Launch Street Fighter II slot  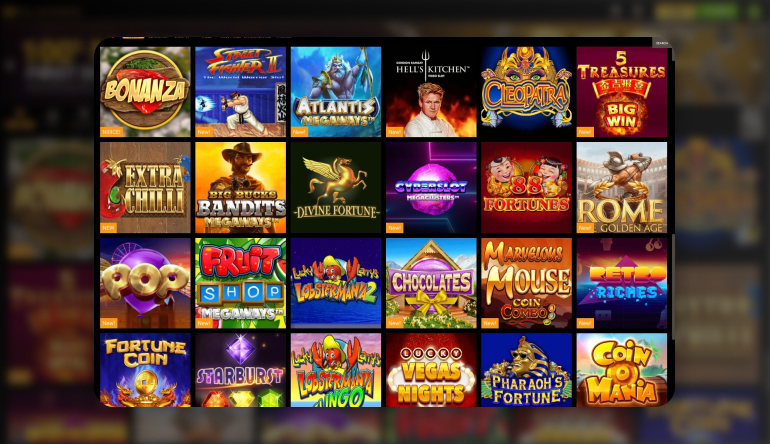(241, 92)
